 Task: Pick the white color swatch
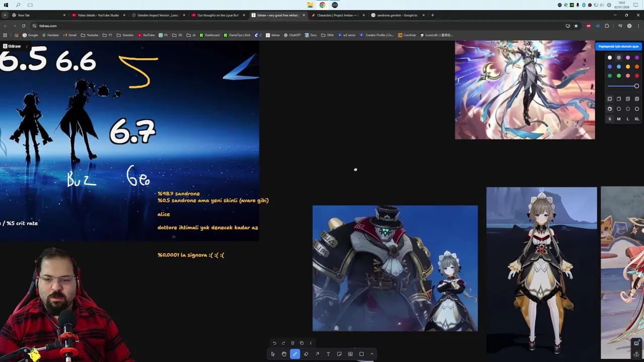[x=610, y=57]
